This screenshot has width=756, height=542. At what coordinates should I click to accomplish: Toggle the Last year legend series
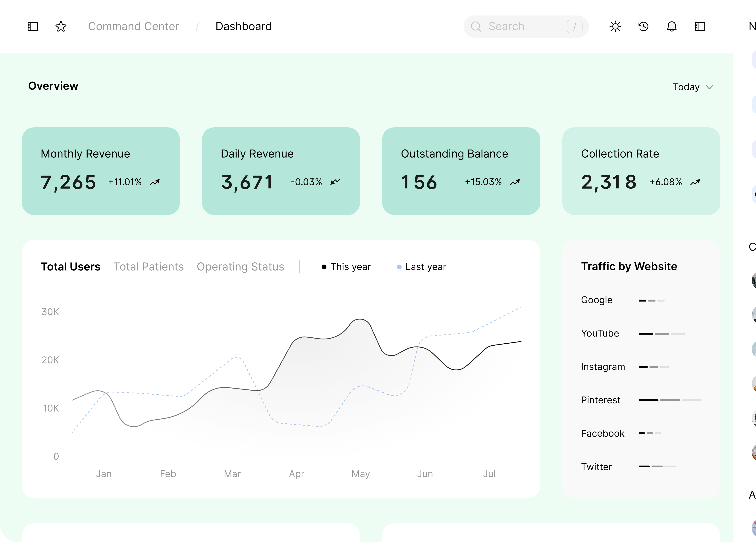(x=421, y=267)
